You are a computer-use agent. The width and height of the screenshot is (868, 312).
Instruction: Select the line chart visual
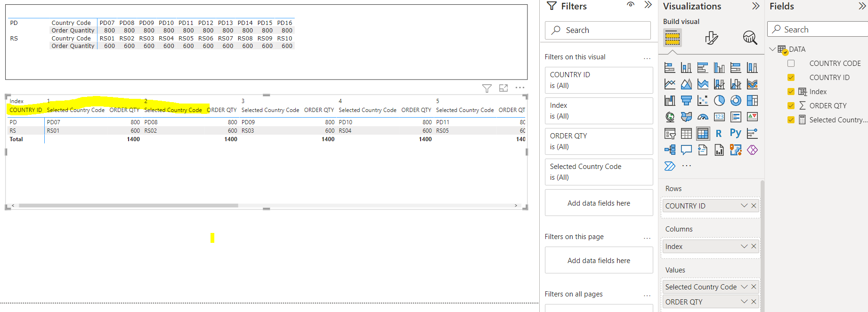[x=670, y=84]
